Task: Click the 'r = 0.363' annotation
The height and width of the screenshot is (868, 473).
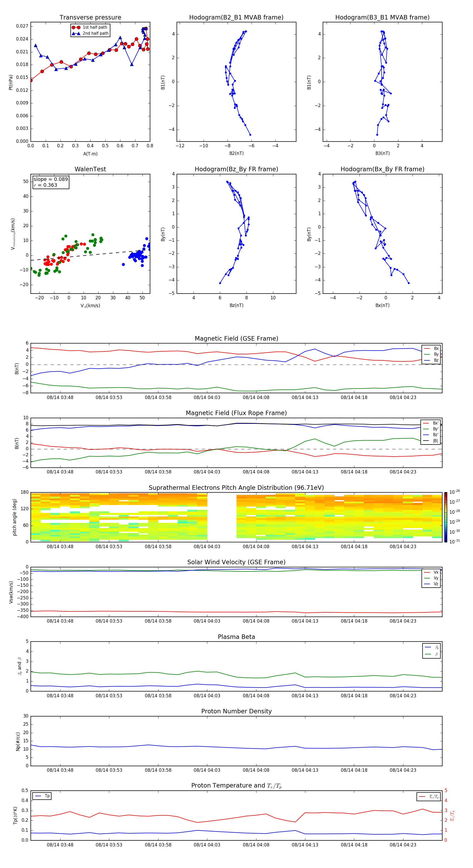Action: (45, 185)
